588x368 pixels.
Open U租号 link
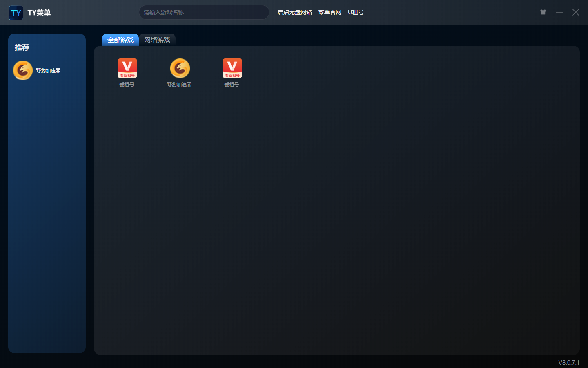(x=356, y=12)
